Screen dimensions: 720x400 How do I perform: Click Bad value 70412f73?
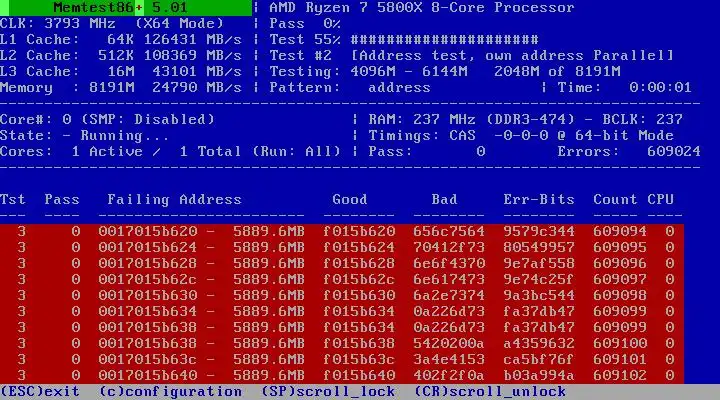(x=449, y=248)
